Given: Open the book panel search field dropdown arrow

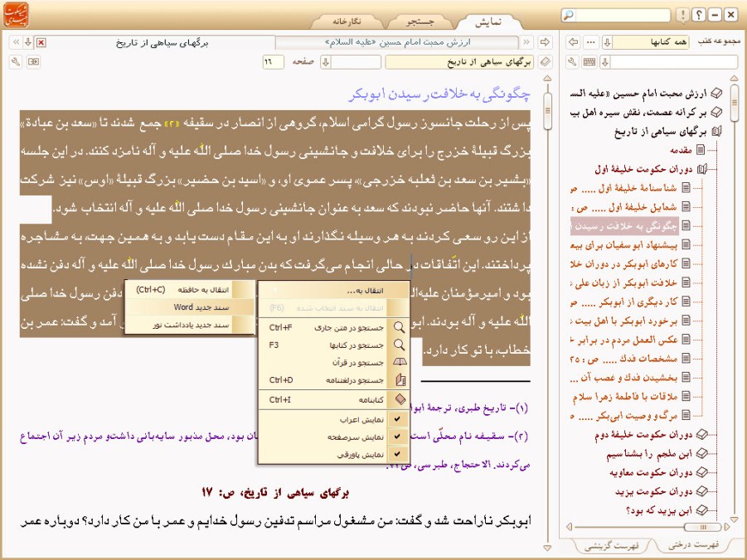Looking at the screenshot, I should (605, 62).
